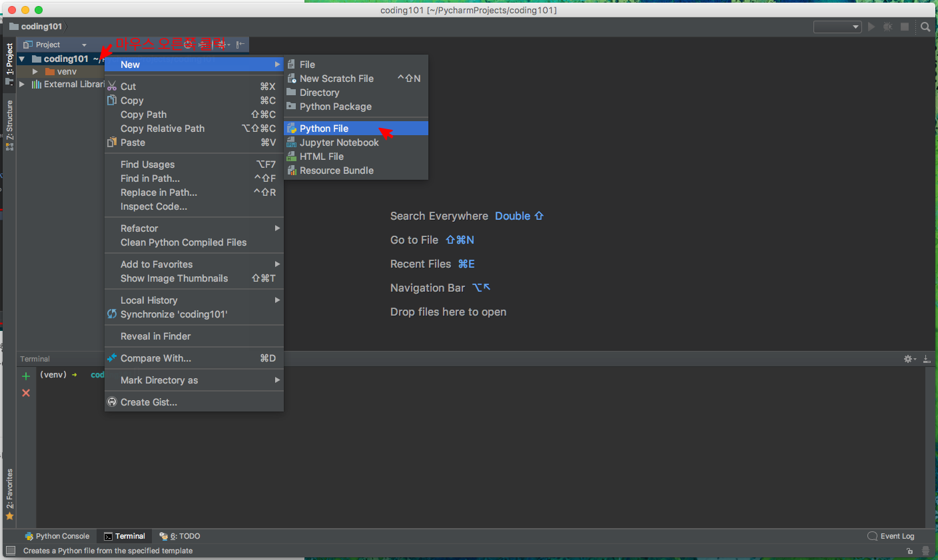The width and height of the screenshot is (938, 560).
Task: Click the green plus new terminal session icon
Action: coord(26,376)
